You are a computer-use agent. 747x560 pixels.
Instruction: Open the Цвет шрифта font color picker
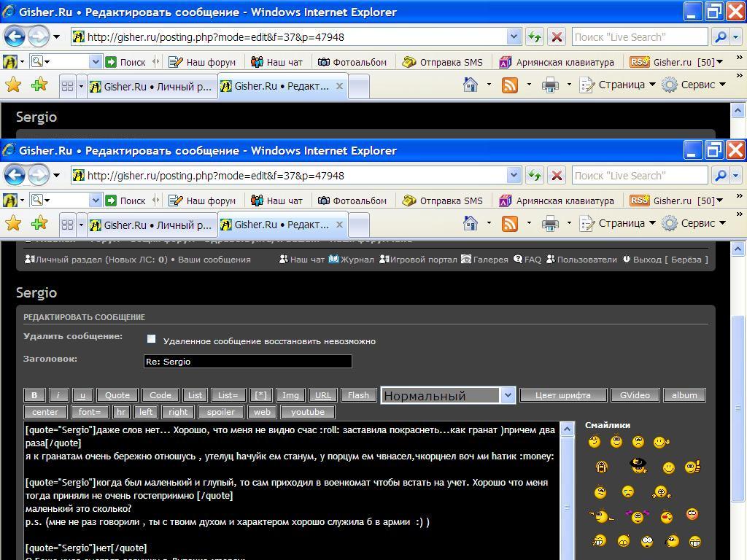pos(562,395)
